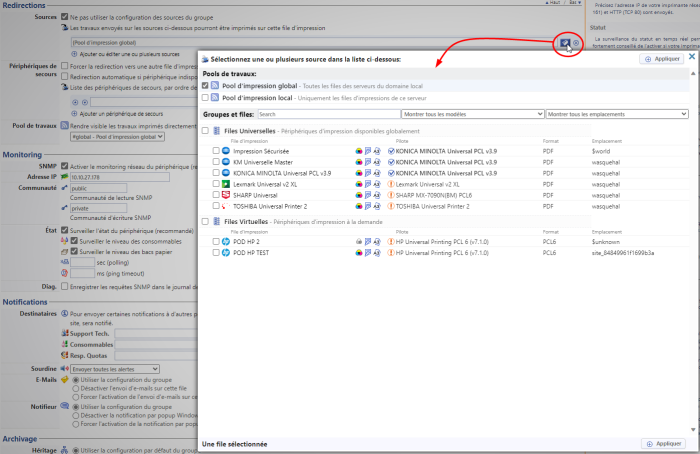Image resolution: width=700 pixels, height=454 pixels.
Task: Click the source picker icon circled in red
Action: [x=566, y=43]
